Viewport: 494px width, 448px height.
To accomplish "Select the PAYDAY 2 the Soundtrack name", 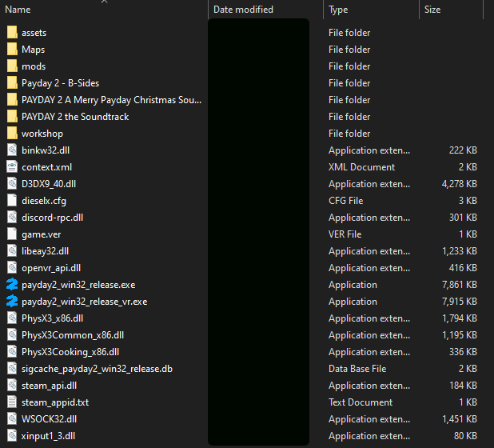I will coord(75,117).
